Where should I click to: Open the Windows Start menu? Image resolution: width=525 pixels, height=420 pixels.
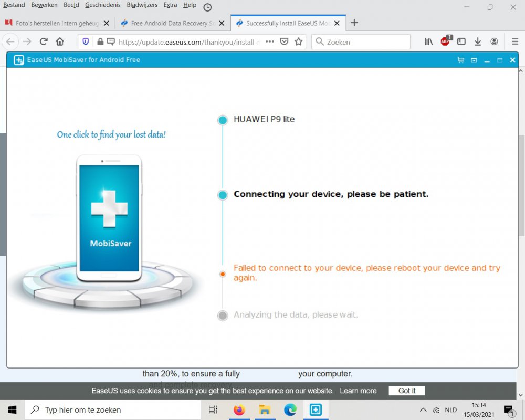13,409
